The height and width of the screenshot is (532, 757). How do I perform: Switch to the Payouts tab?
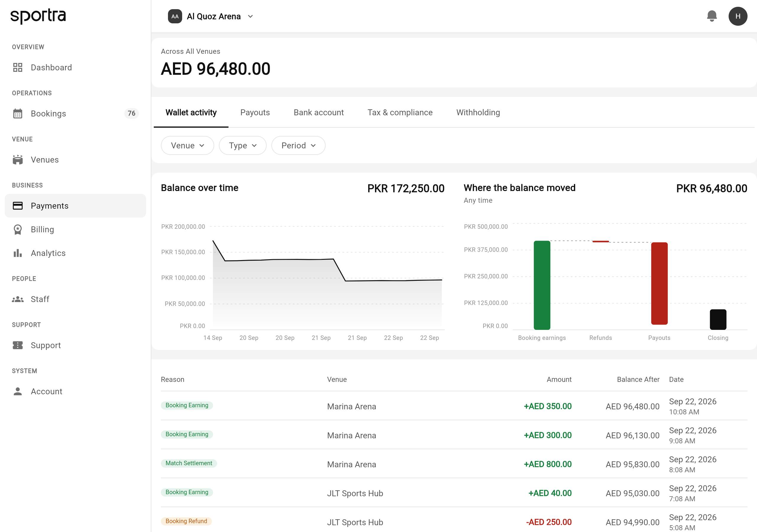[255, 113]
